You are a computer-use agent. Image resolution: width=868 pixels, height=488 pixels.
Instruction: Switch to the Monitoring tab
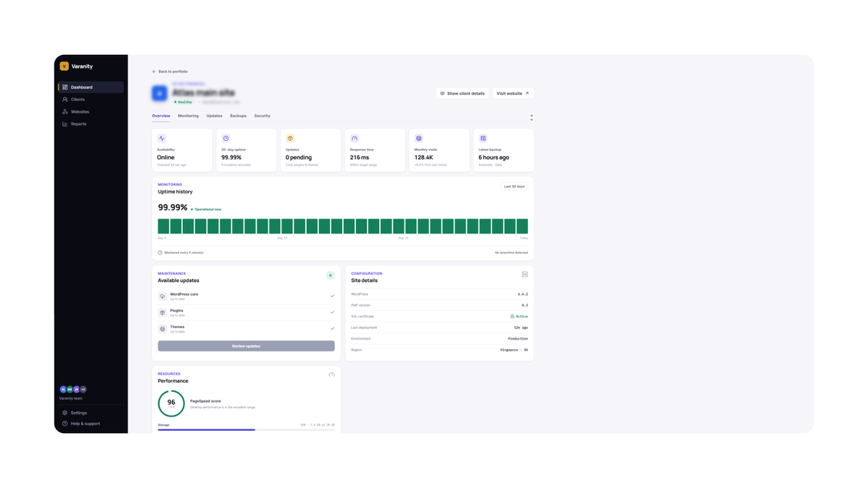(x=188, y=116)
